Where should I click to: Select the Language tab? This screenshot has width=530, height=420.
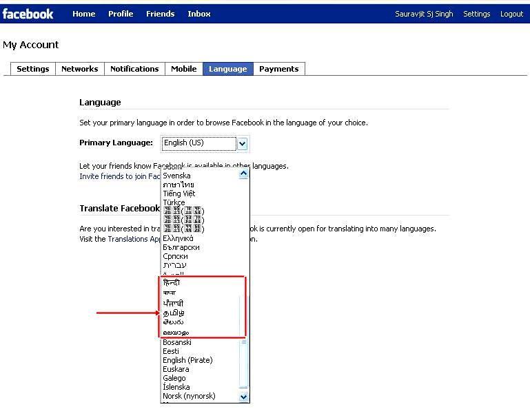228,69
